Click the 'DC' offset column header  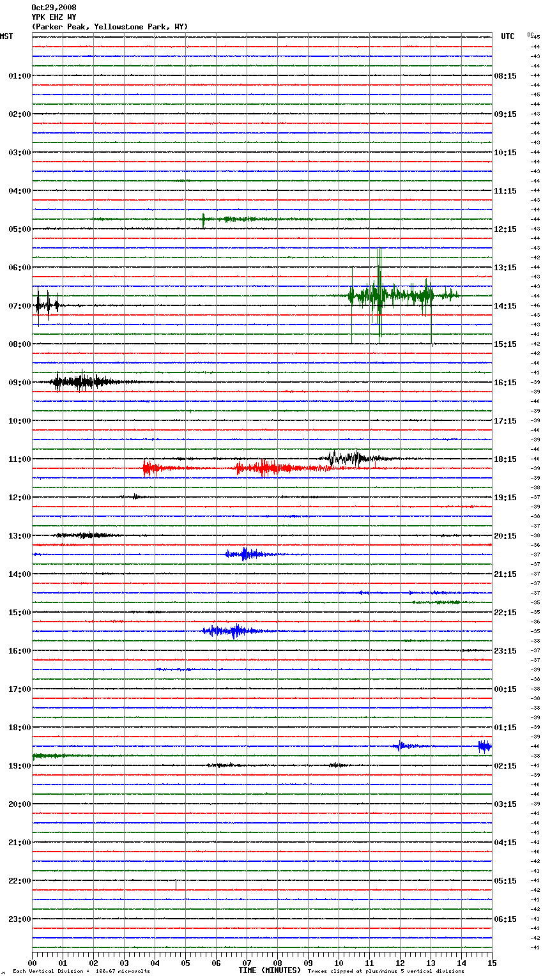pos(530,34)
